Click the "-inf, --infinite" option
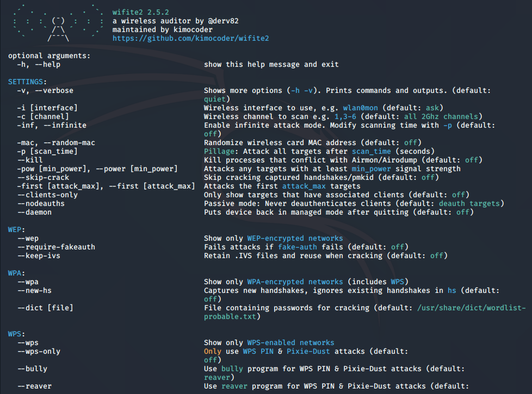The width and height of the screenshot is (532, 394). click(x=52, y=126)
